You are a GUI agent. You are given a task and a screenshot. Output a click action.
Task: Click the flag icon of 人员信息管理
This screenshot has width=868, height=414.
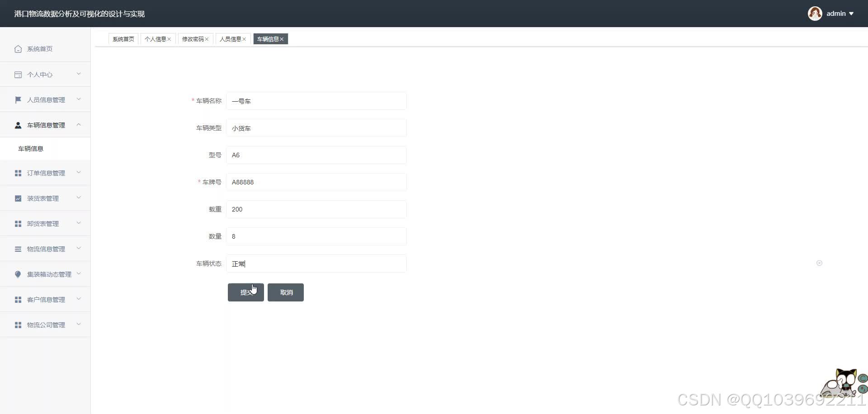pyautogui.click(x=18, y=100)
